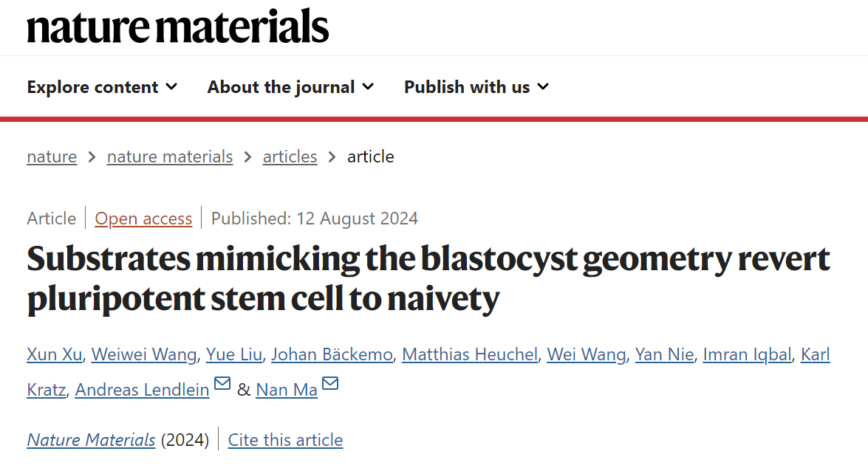Expand the Publish with us dropdown
This screenshot has width=868, height=471.
tap(476, 87)
